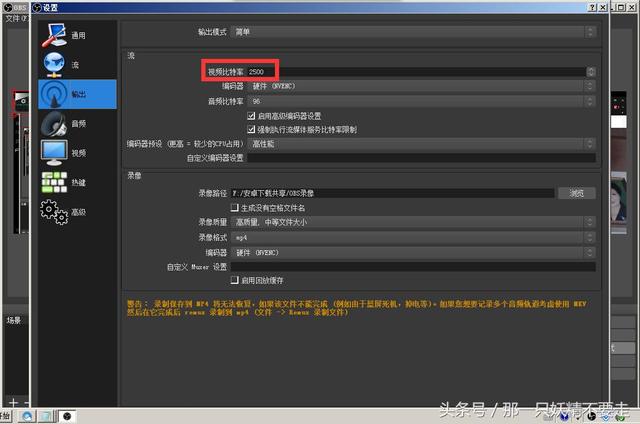Toggle 强制执行流媒体服务比特率限制 checkbox
Screen dimensions: 640x424
[x=251, y=129]
